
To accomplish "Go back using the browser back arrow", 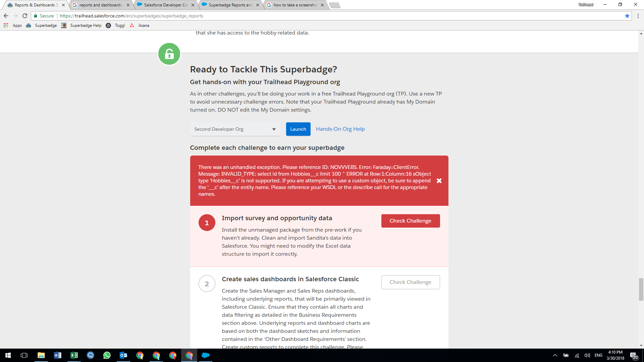I will click(x=6, y=16).
